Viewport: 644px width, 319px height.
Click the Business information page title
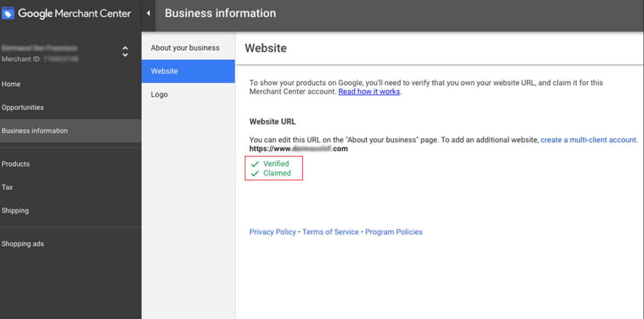pos(220,13)
